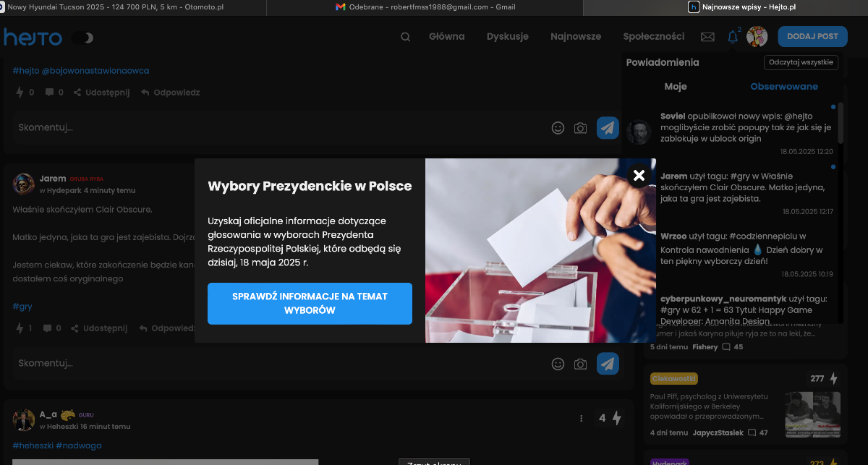Screen dimensions: 868x465
Task: Close the presidential elections popup
Action: click(638, 175)
